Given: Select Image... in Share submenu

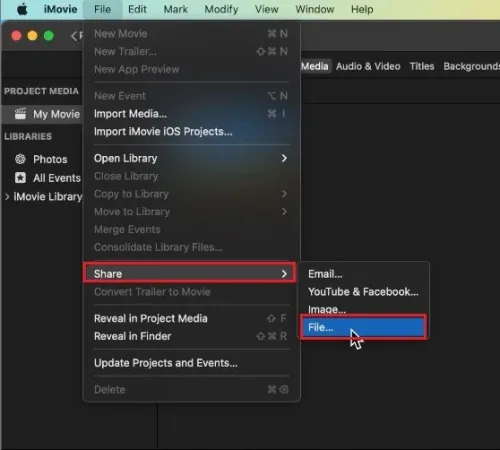Looking at the screenshot, I should [363, 309].
